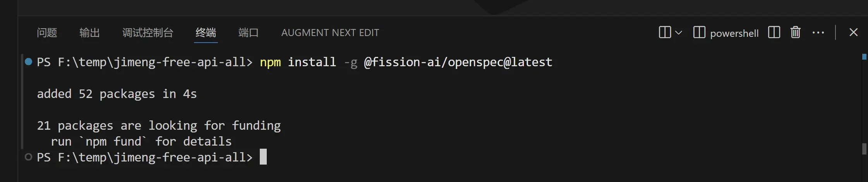Viewport: 868px width, 182px height.
Task: Focus the terminal at the cursor block
Action: [x=263, y=157]
